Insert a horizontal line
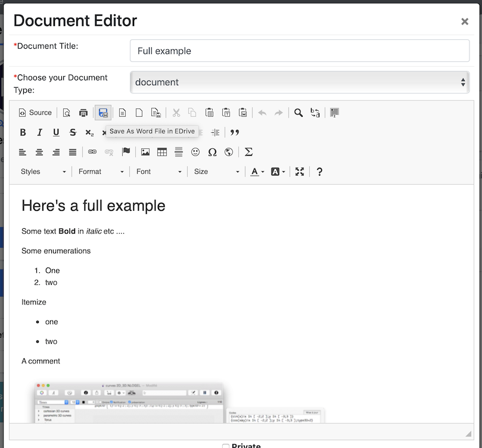482x448 pixels. click(179, 152)
